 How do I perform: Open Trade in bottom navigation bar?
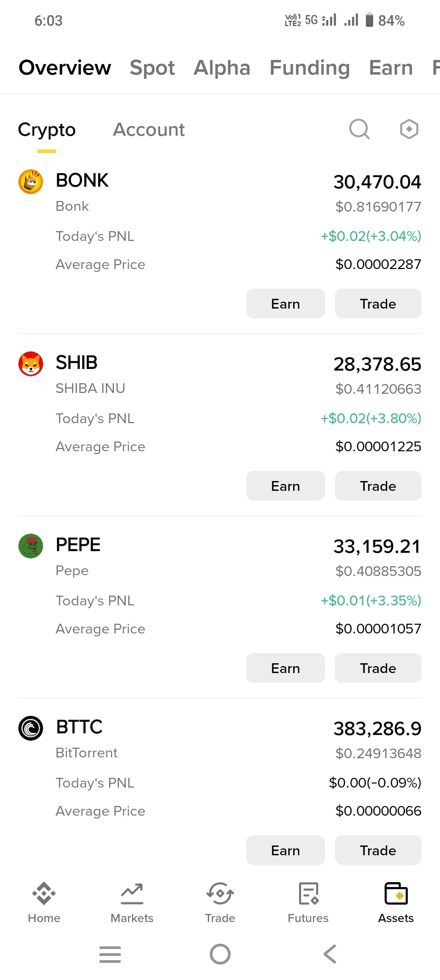(x=220, y=903)
